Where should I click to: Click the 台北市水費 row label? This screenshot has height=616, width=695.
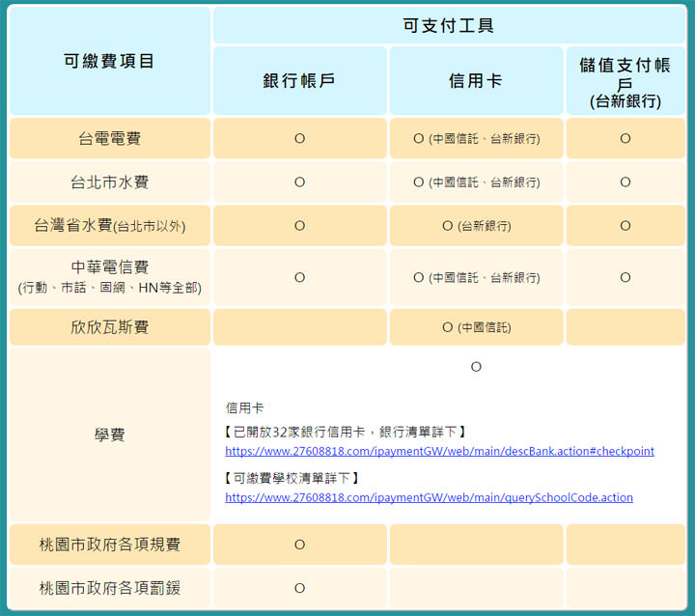pos(109,182)
